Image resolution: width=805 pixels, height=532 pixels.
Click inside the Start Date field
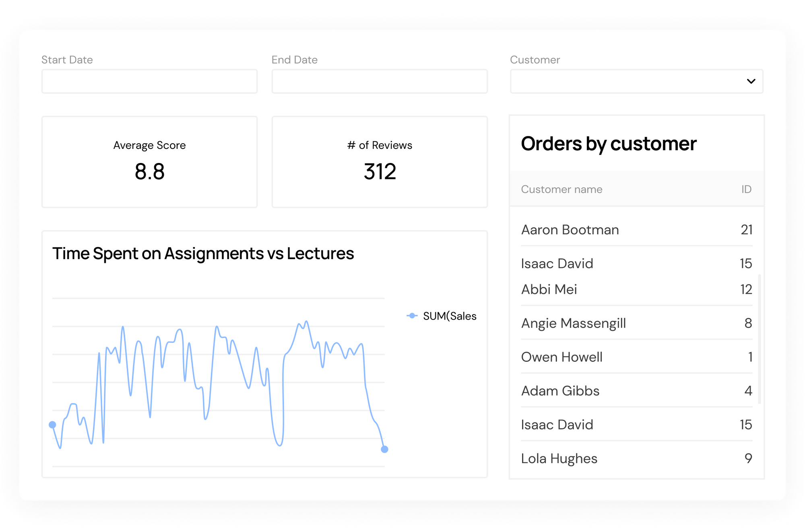click(149, 81)
